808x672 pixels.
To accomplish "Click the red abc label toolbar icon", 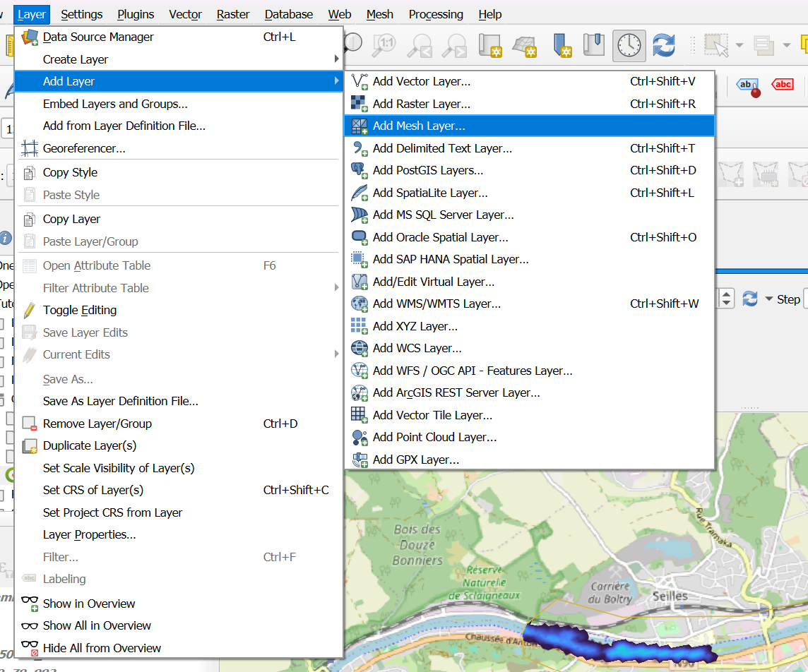I will (x=783, y=85).
